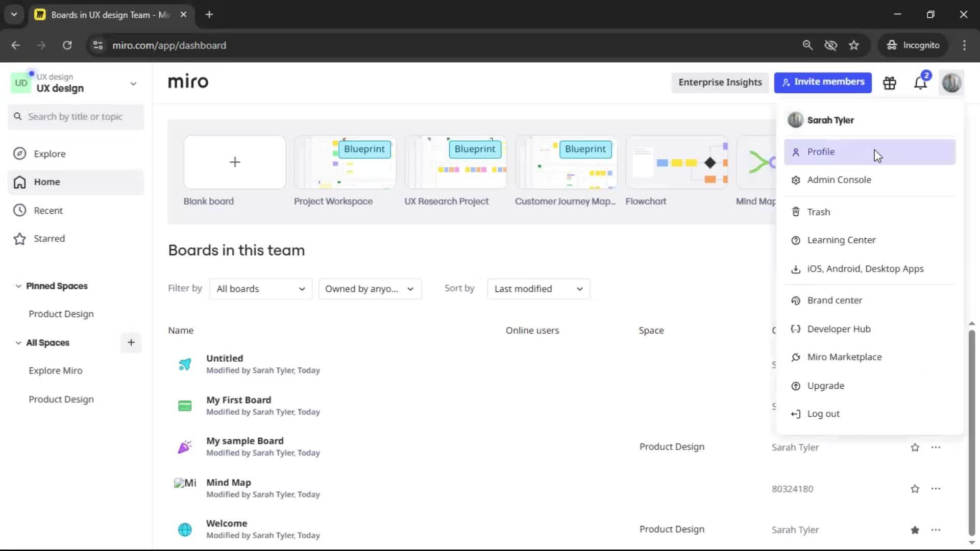Select Customer Journey Map template
The image size is (980, 551).
pos(566,162)
